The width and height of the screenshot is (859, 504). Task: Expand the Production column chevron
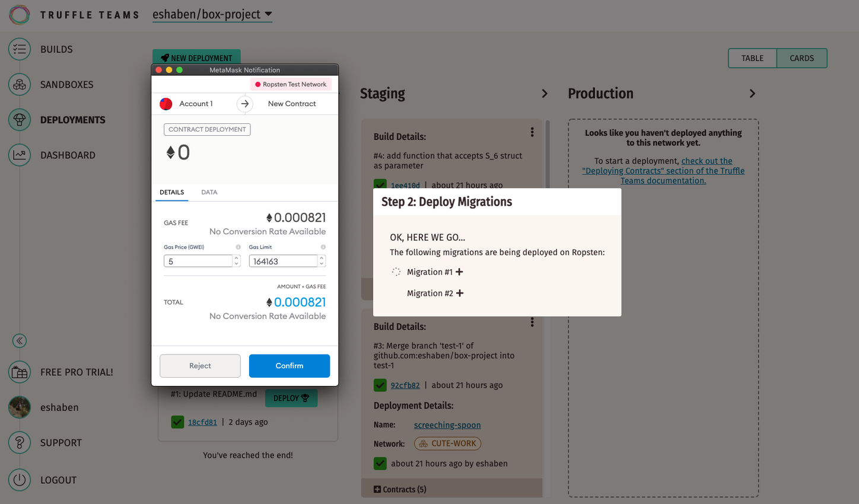click(x=752, y=94)
